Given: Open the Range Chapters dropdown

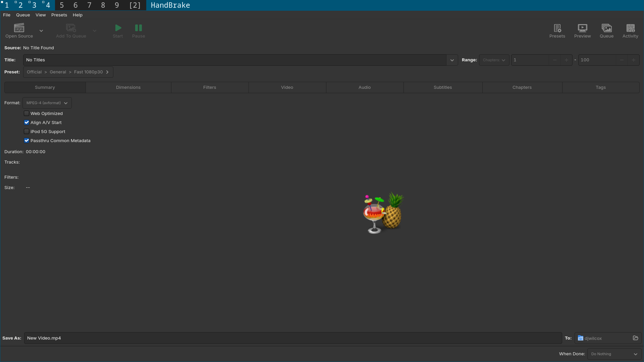Looking at the screenshot, I should 494,60.
